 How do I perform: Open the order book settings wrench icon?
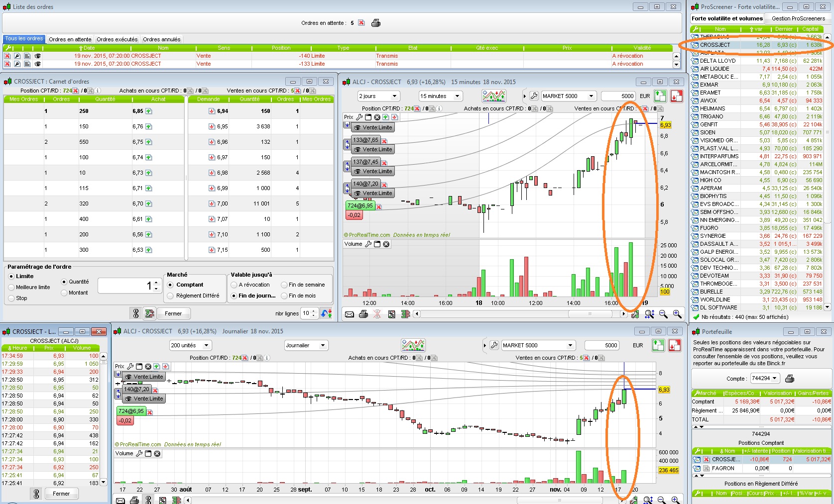(149, 313)
